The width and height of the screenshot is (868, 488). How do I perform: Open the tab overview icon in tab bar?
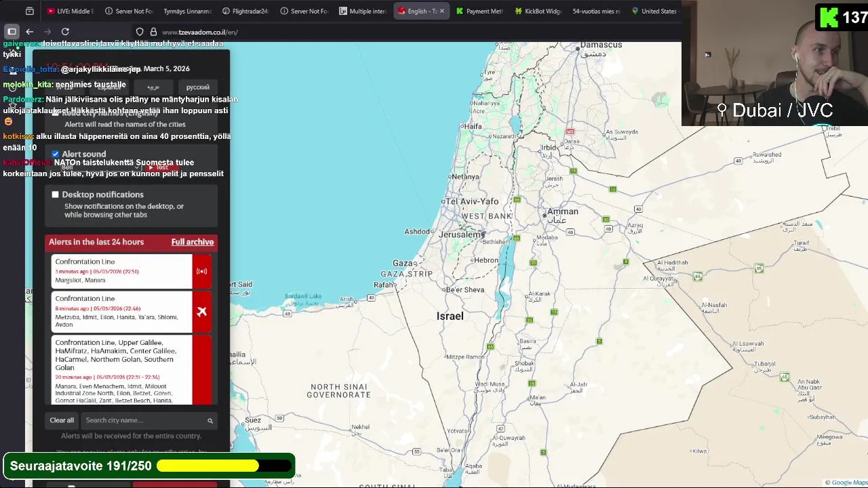coord(29,11)
